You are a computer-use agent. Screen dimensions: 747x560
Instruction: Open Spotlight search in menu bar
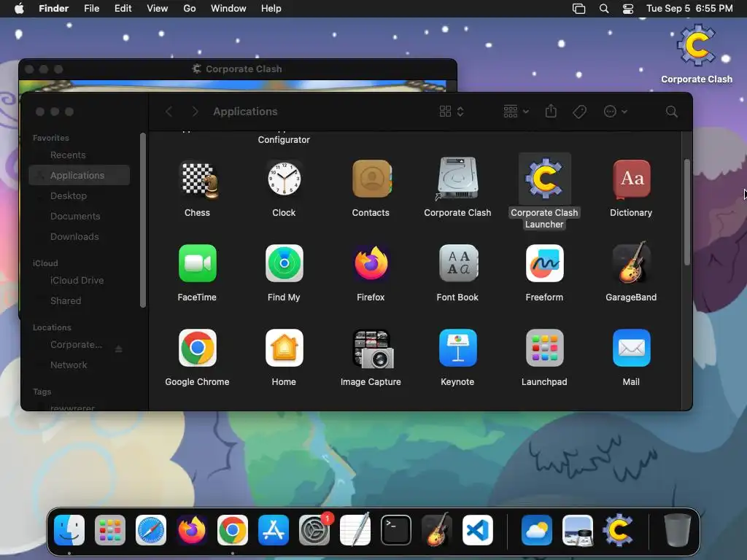click(604, 9)
